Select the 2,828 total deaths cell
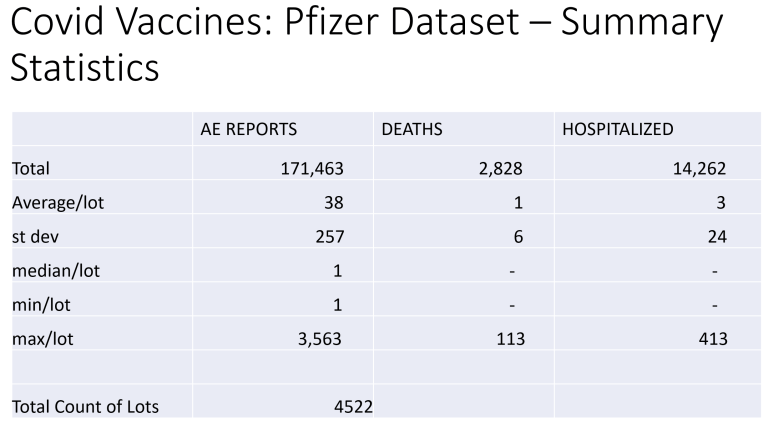This screenshot has height=427, width=768. click(x=497, y=168)
